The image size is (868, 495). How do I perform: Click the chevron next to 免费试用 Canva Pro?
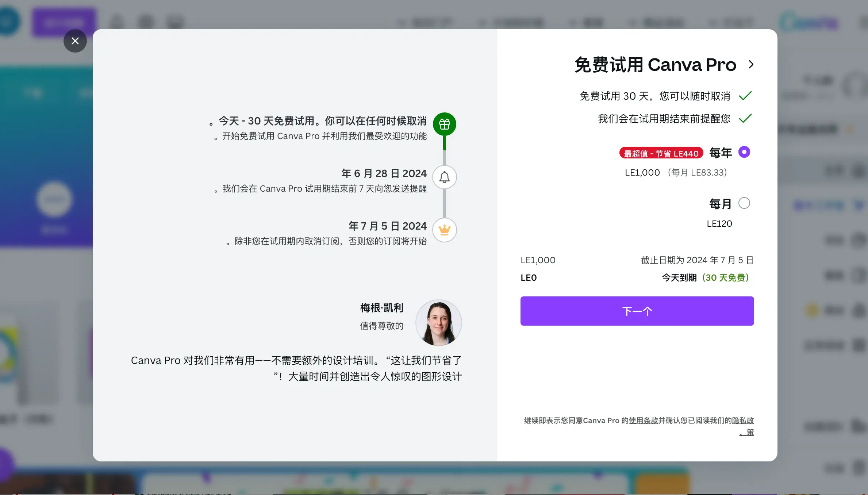coord(751,64)
